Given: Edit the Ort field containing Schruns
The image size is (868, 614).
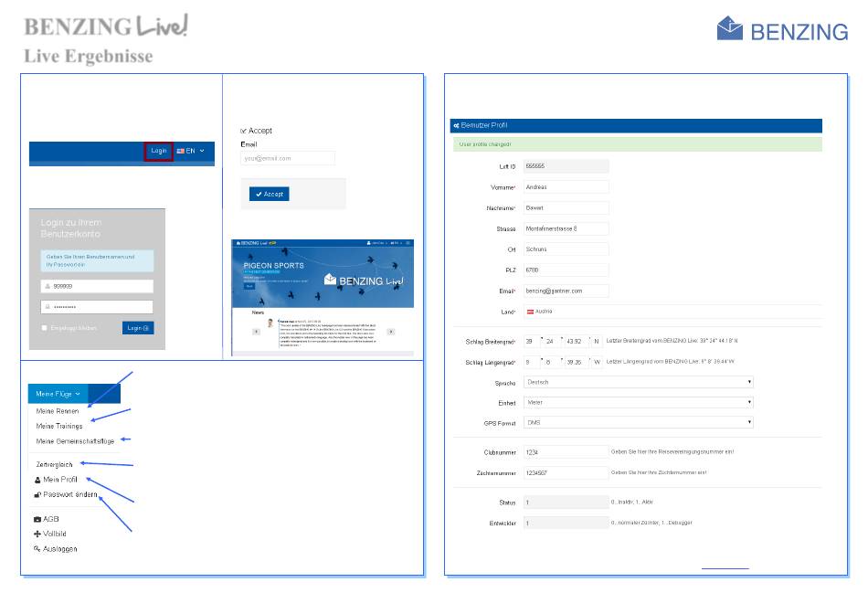Looking at the screenshot, I should [x=566, y=249].
